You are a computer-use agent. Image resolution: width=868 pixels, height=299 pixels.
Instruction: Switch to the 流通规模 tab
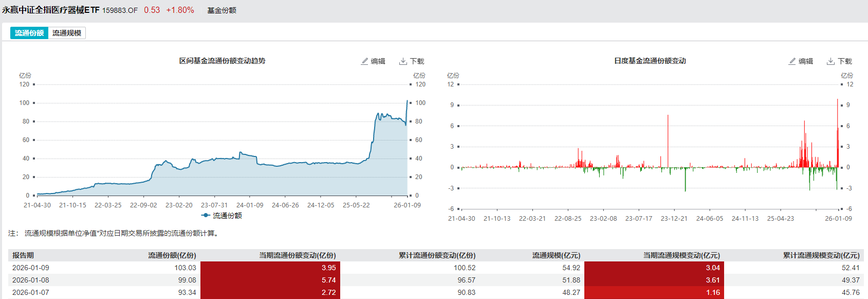click(x=67, y=33)
